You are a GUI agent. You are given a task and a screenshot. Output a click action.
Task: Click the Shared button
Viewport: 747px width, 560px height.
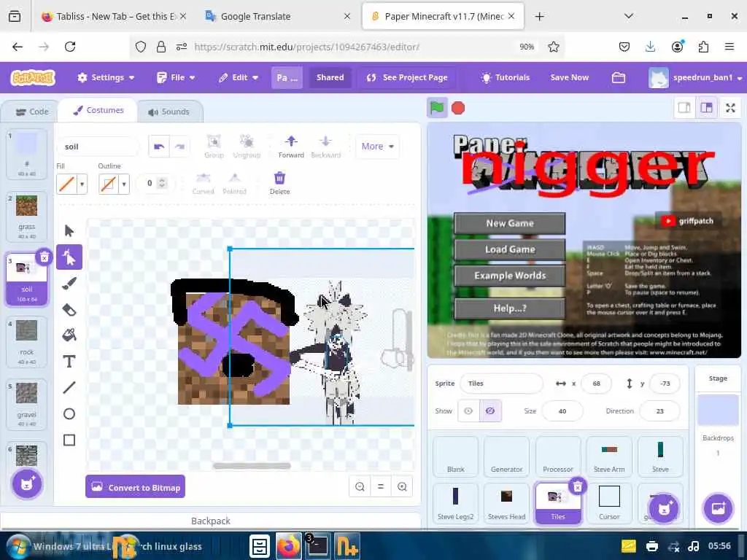tap(330, 77)
